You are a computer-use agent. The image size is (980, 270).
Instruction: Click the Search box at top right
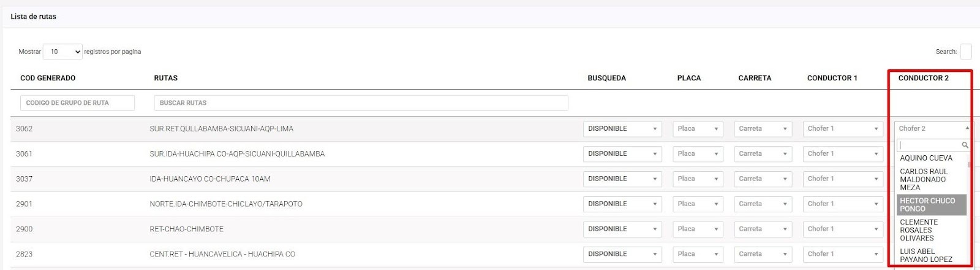point(966,52)
